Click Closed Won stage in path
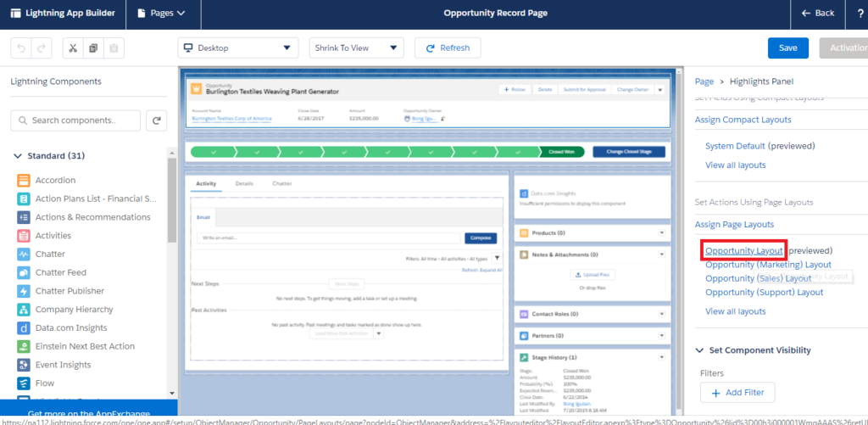Viewport: 868px width, 425px height. pos(561,152)
